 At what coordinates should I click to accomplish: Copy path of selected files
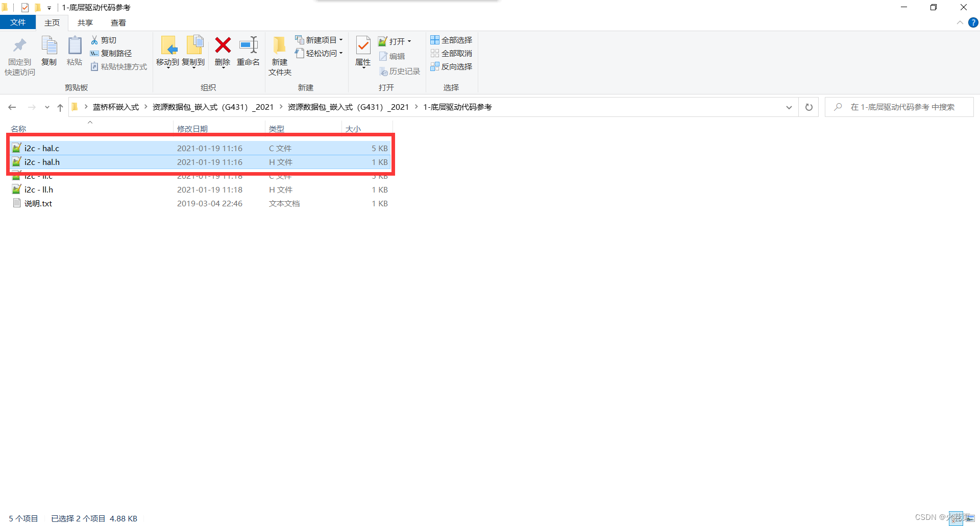(x=111, y=53)
